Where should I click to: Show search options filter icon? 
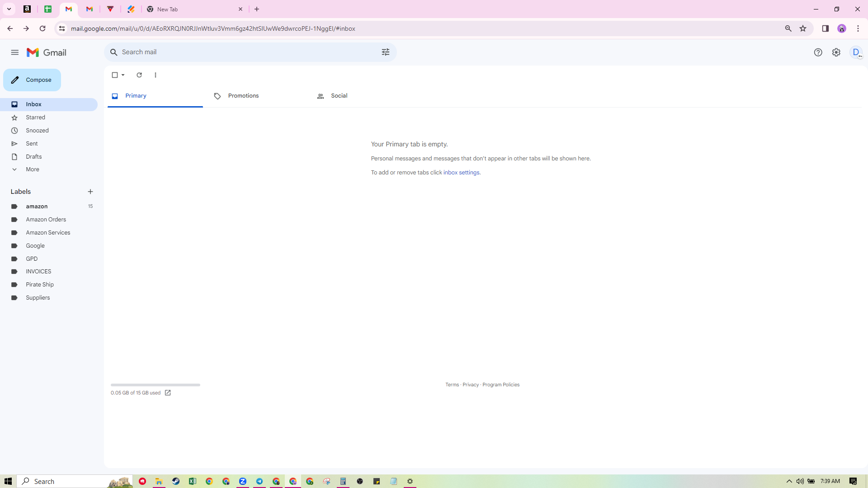pyautogui.click(x=386, y=52)
